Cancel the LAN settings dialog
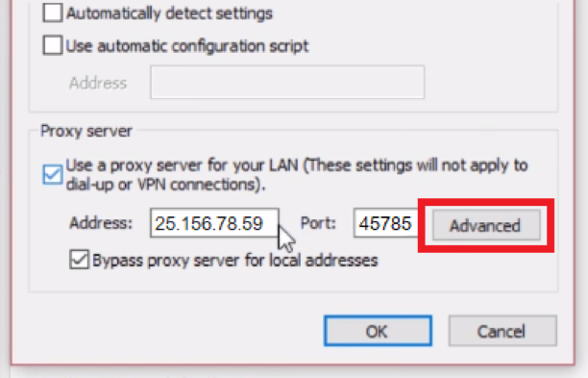This screenshot has width=588, height=378. point(502,331)
